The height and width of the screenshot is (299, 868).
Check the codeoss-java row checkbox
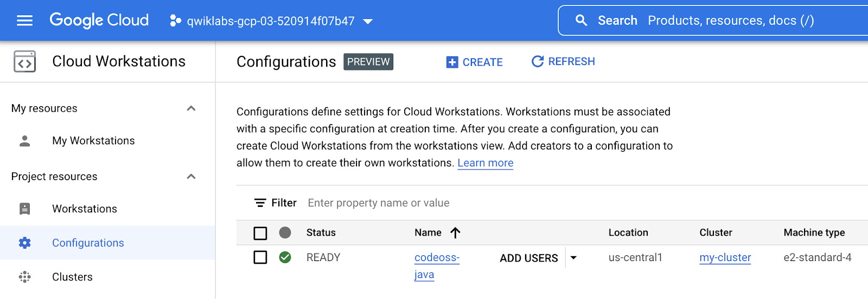click(260, 257)
